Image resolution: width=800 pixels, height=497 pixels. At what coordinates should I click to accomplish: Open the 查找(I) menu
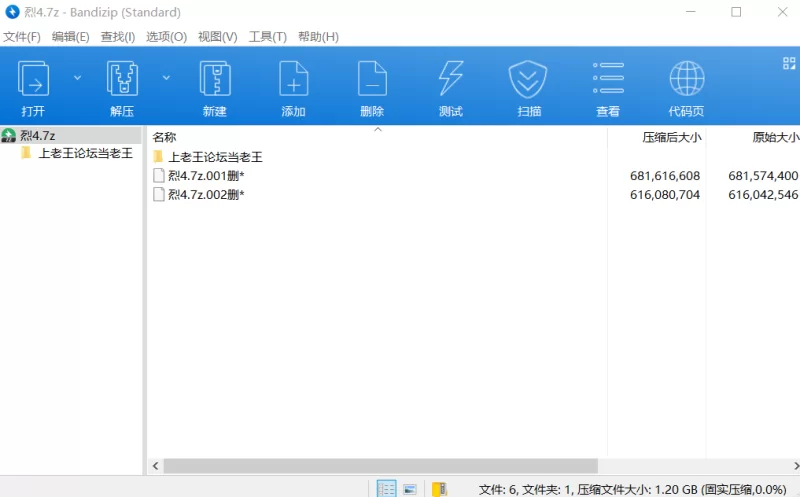tap(118, 37)
